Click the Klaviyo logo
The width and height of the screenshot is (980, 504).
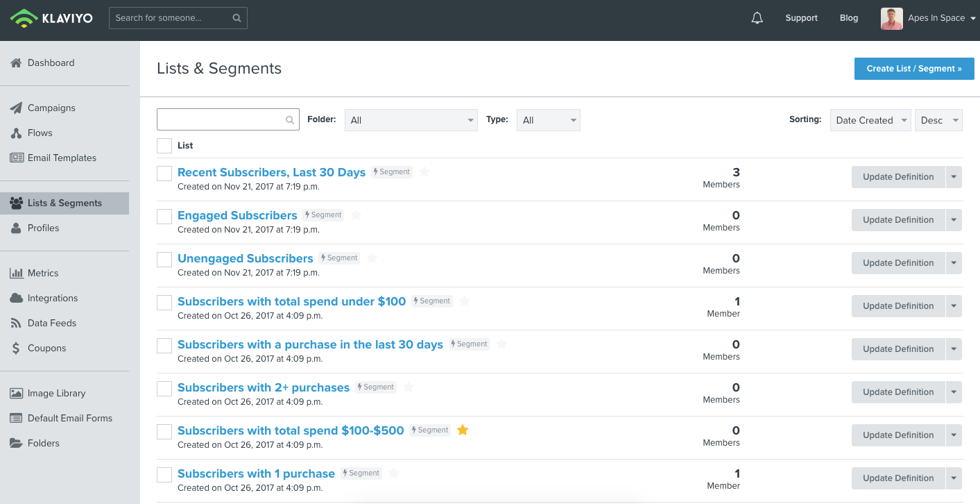click(x=52, y=18)
